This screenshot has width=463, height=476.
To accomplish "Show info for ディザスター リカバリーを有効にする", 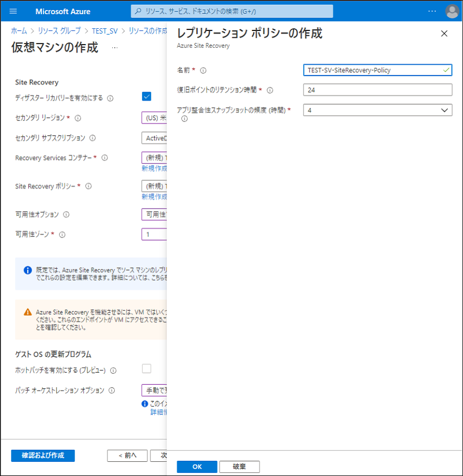I will (110, 99).
